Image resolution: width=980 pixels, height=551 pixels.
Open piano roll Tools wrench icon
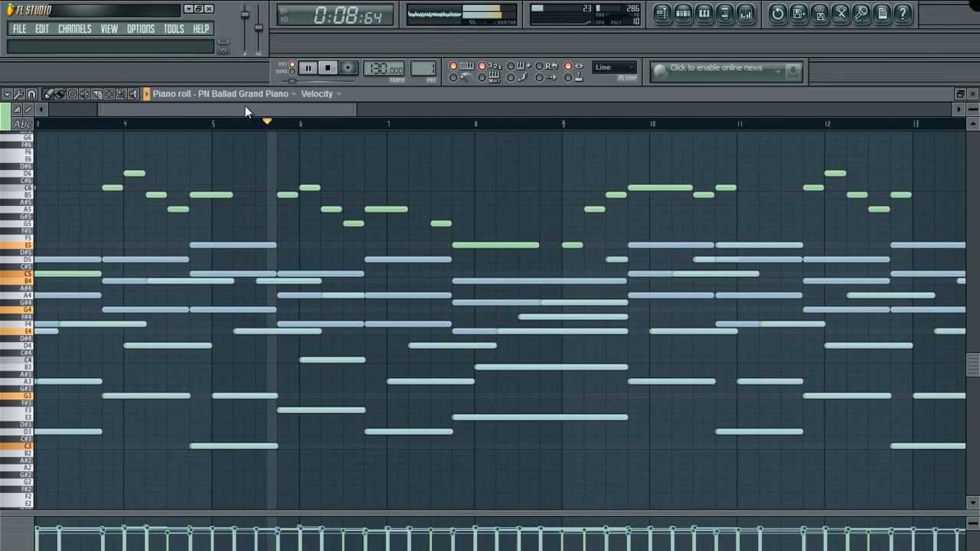(18, 94)
